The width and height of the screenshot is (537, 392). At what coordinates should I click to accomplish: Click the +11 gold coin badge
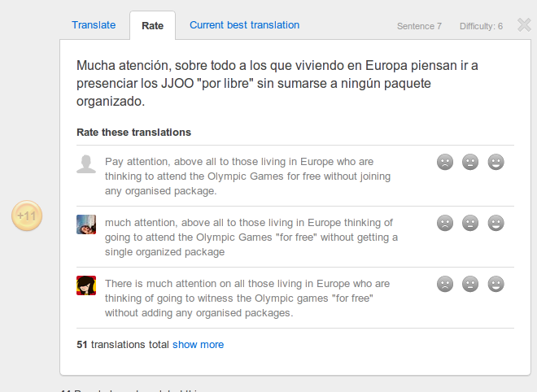pyautogui.click(x=26, y=216)
